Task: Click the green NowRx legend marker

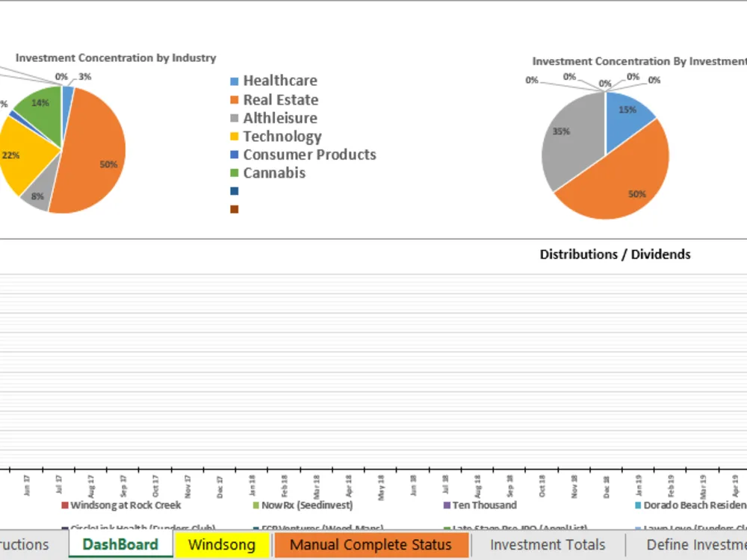Action: coord(255,505)
